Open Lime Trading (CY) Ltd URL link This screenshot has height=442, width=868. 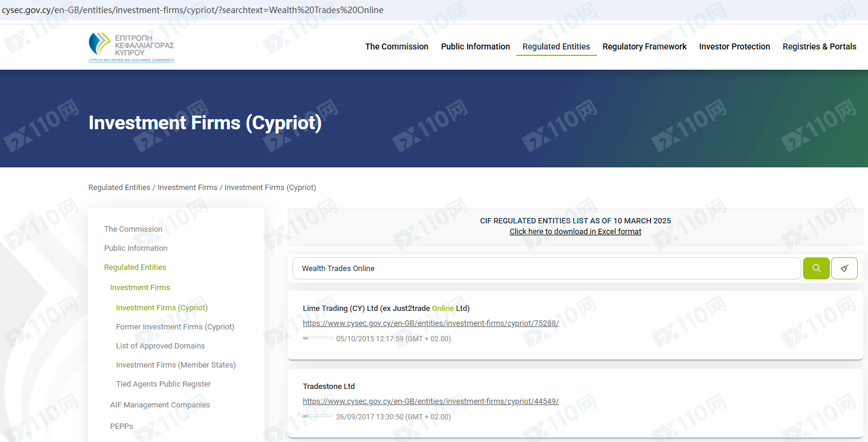(430, 323)
